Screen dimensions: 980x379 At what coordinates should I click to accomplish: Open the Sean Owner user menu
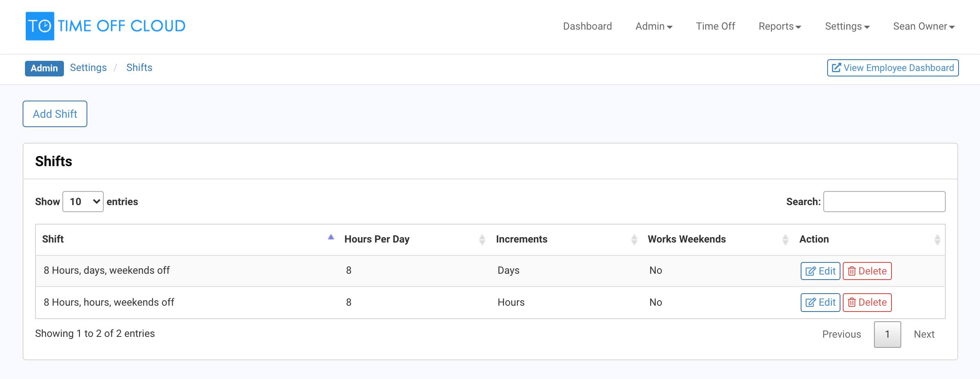pos(923,26)
